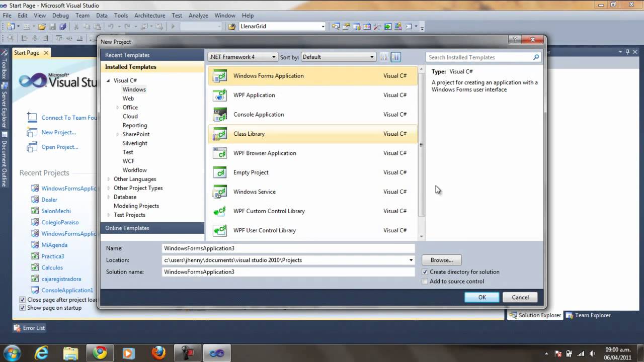Viewport: 644px width, 362px height.
Task: Open Solution Explorer from the toolbar icon
Action: click(x=336, y=27)
